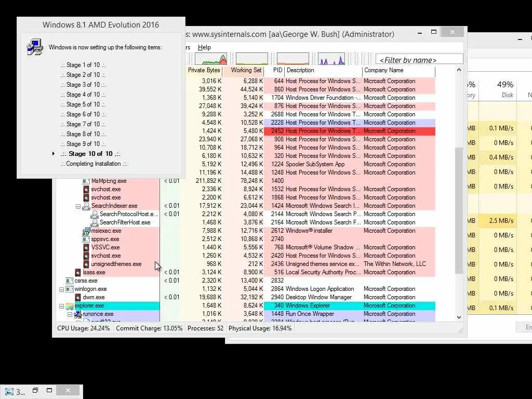Click the msiexec.exe installer icon

coord(86,231)
